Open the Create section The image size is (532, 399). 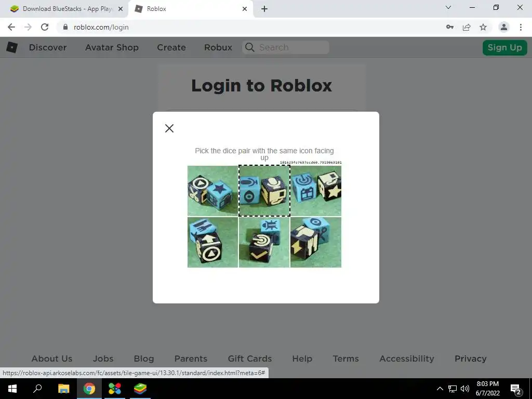pos(171,47)
